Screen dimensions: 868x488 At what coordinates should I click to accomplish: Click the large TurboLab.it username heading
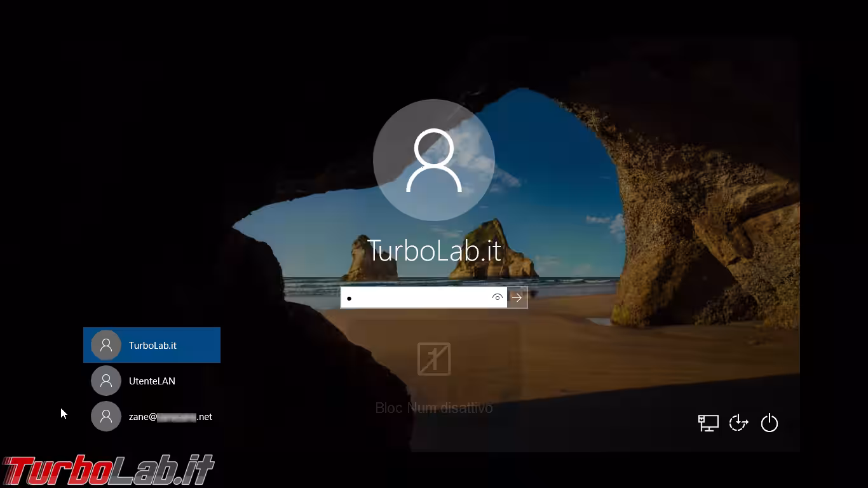434,250
